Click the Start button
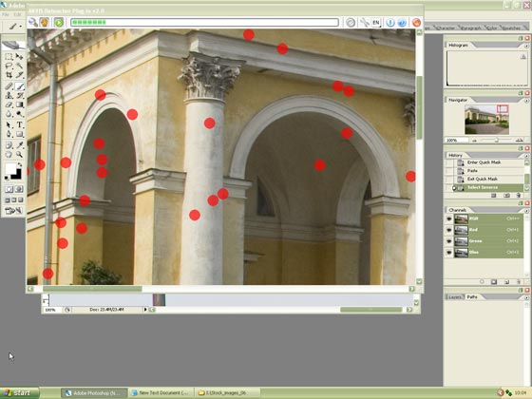 (x=19, y=393)
